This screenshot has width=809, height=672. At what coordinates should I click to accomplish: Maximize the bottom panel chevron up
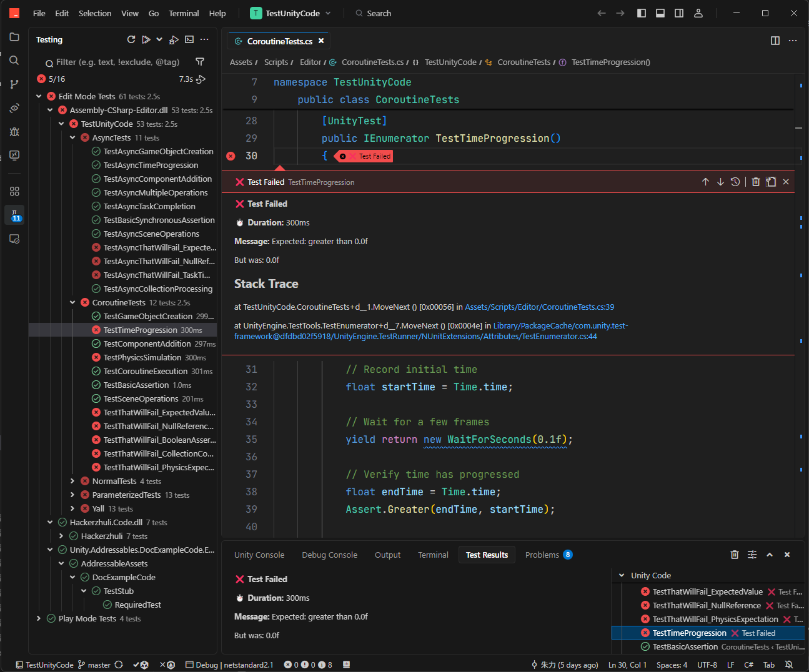(770, 555)
